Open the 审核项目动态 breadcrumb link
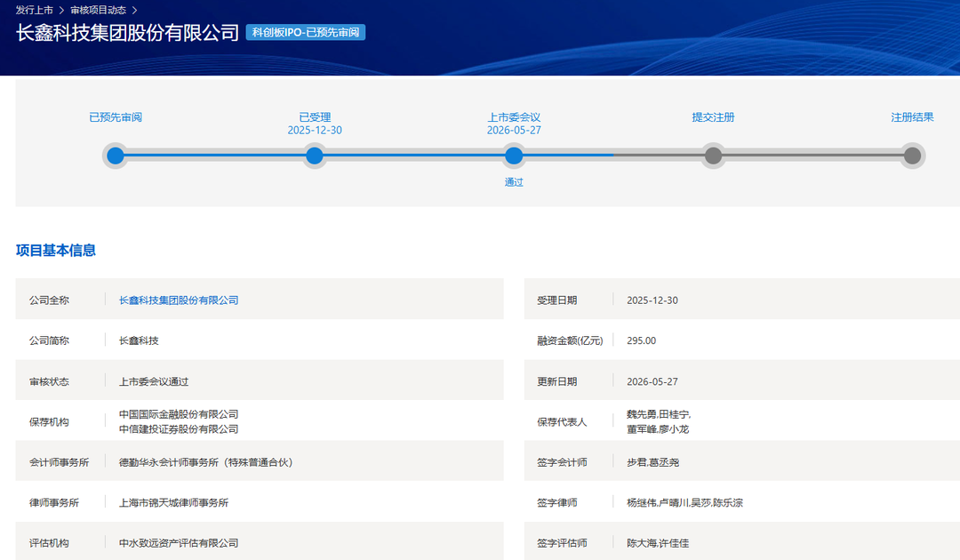The width and height of the screenshot is (960, 560). (x=98, y=10)
